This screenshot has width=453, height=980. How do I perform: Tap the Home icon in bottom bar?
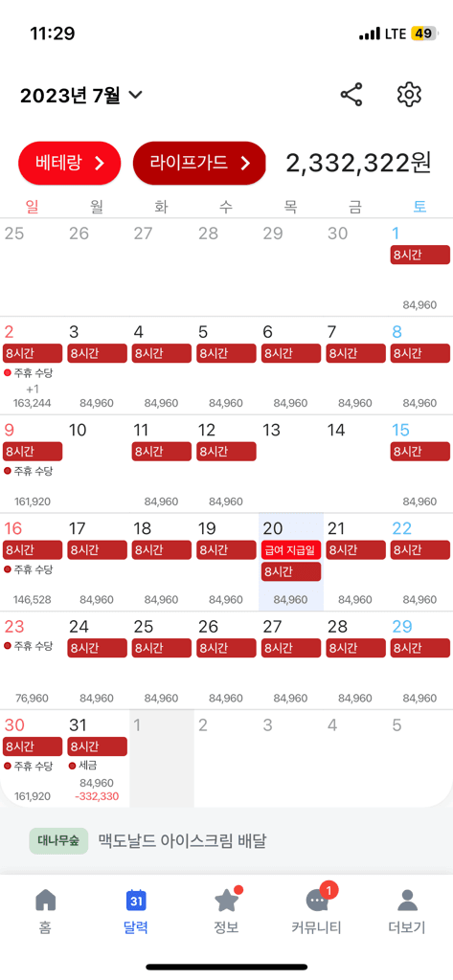pos(45,901)
